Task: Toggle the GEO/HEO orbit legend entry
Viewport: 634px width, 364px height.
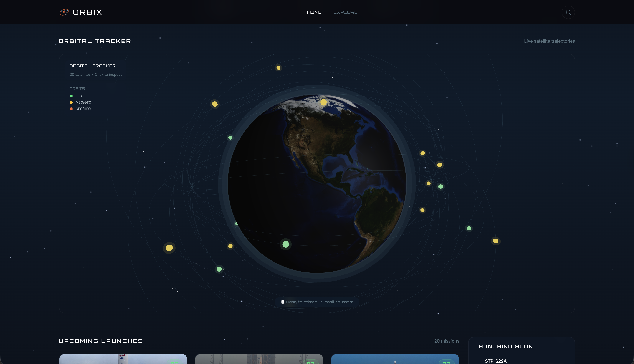Action: [83, 109]
